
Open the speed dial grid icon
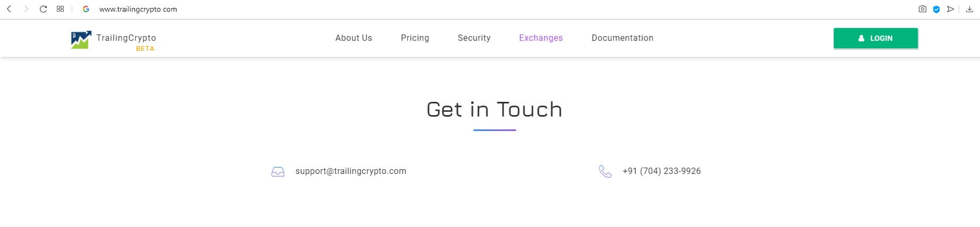(60, 9)
